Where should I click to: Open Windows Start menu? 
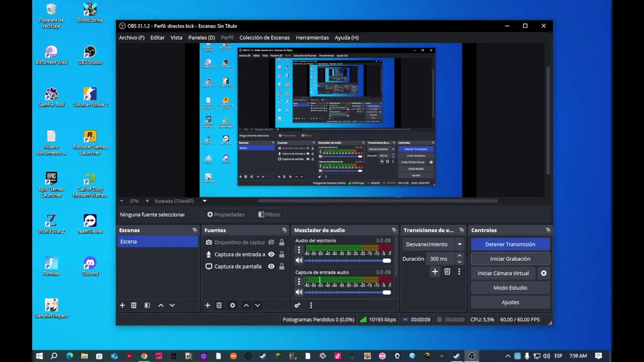point(39,356)
